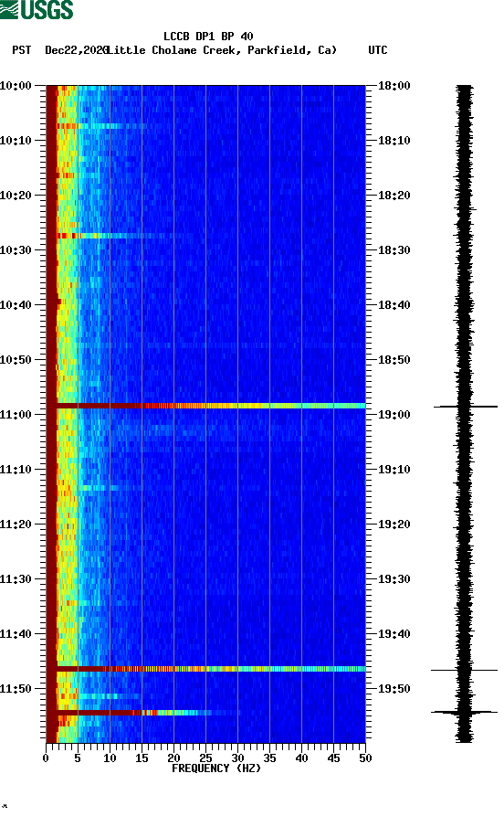Click the 11:10 PST time label

[x=16, y=470]
